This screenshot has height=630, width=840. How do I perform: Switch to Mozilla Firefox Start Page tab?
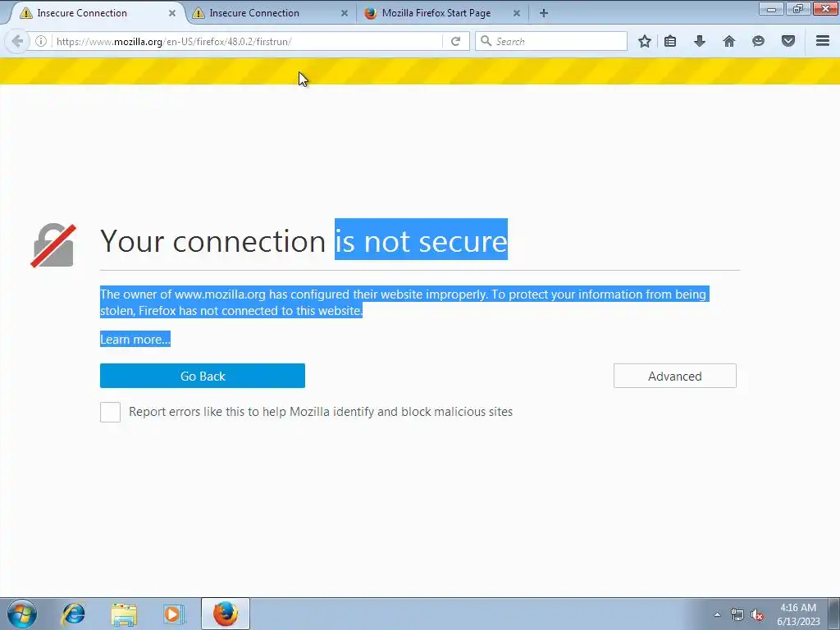[442, 13]
